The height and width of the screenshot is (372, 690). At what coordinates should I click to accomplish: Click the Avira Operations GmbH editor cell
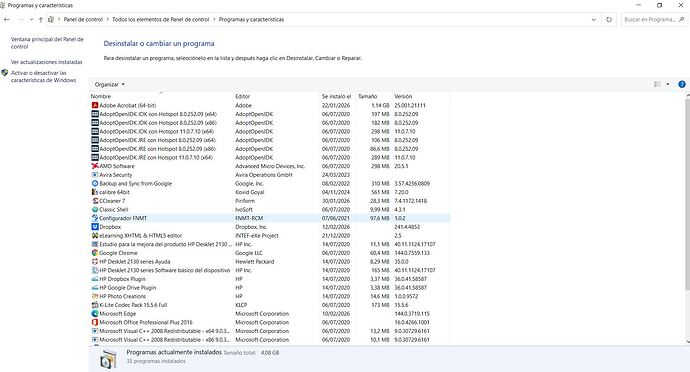tap(264, 175)
